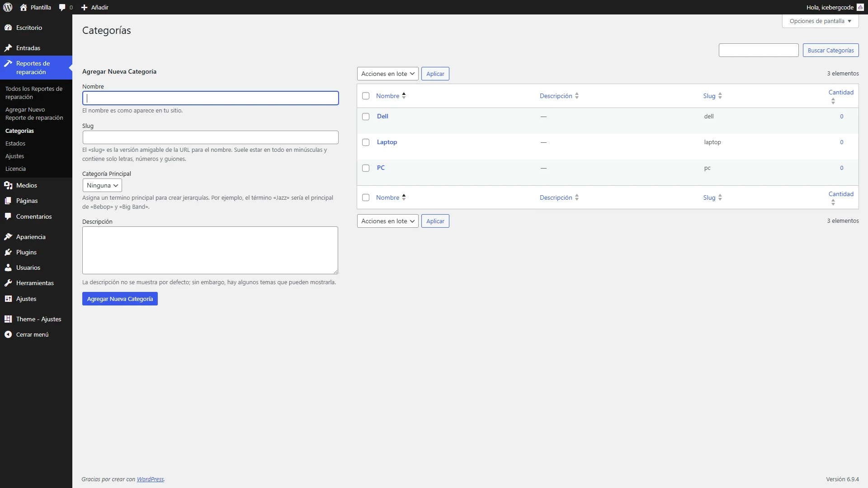This screenshot has width=868, height=488.
Task: Click the Buscar Categorías button
Action: (830, 50)
